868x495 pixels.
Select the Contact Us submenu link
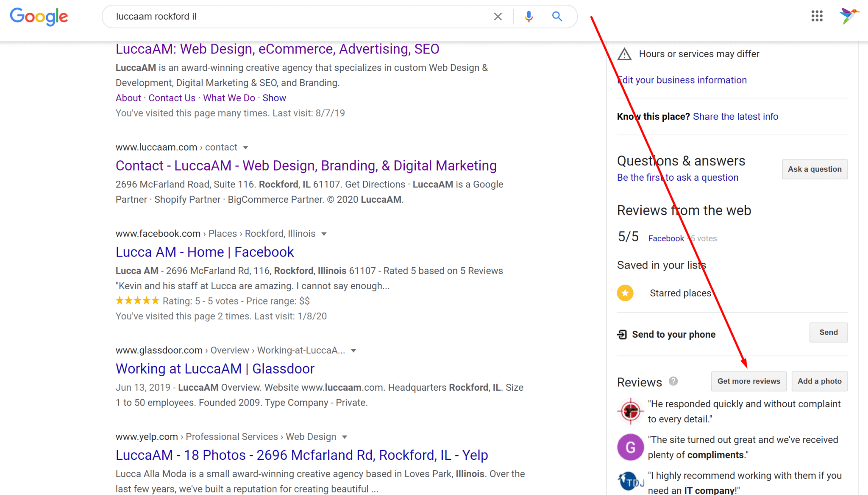point(171,98)
